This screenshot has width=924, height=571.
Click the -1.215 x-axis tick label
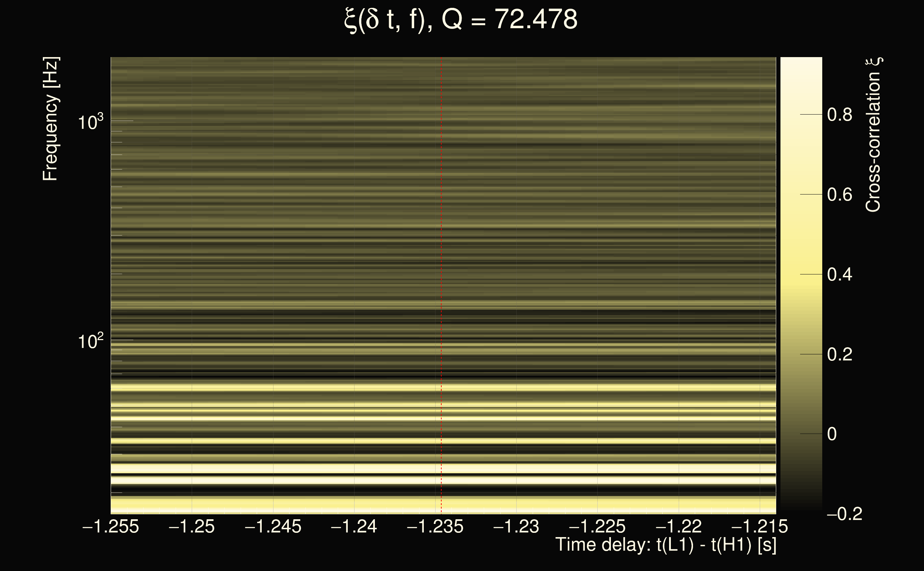coord(760,526)
